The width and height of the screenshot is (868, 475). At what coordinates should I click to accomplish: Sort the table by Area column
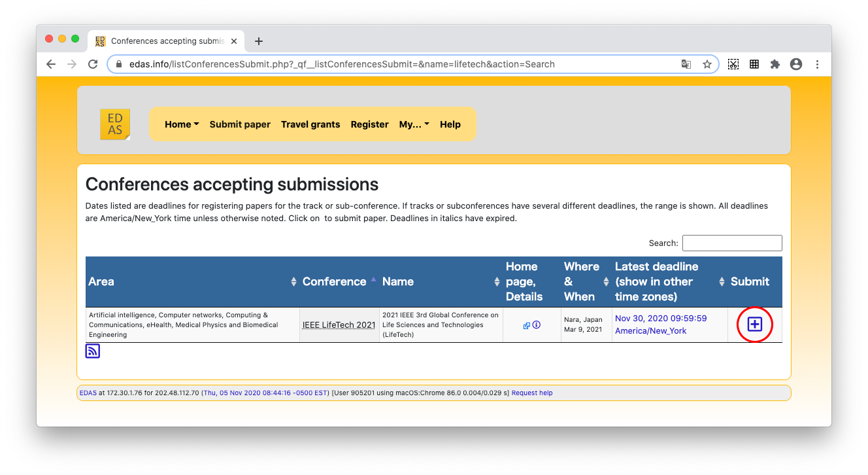[x=192, y=281]
